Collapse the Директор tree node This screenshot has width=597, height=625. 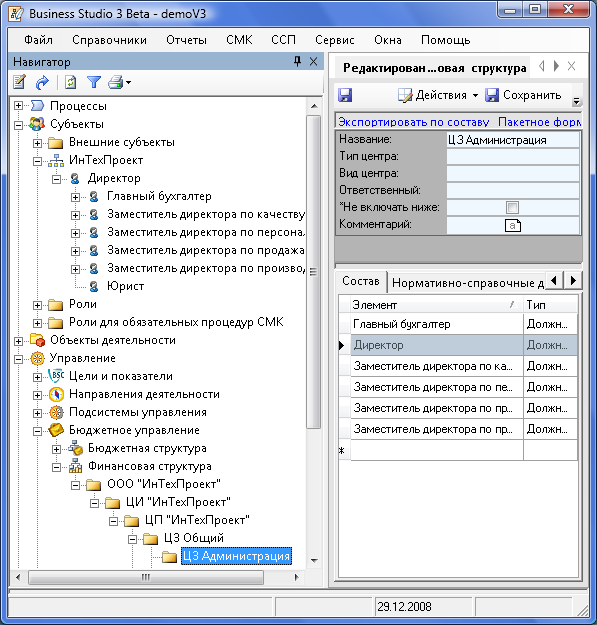[x=57, y=179]
